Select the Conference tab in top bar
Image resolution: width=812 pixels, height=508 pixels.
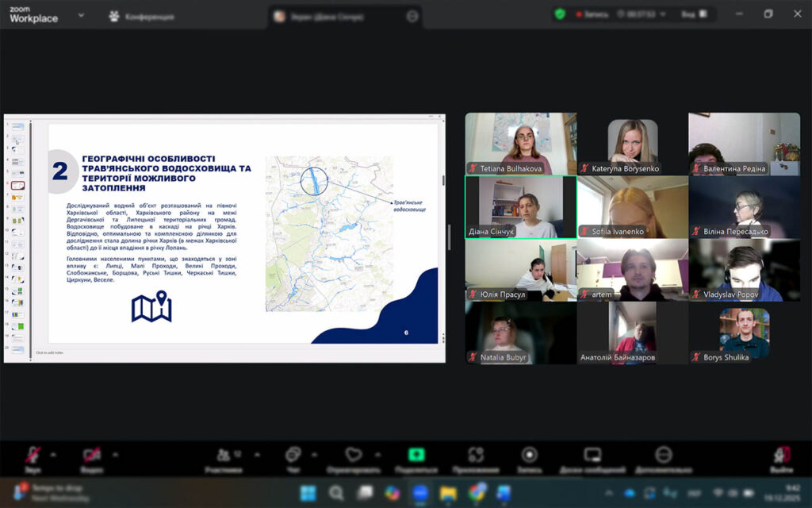tap(143, 16)
